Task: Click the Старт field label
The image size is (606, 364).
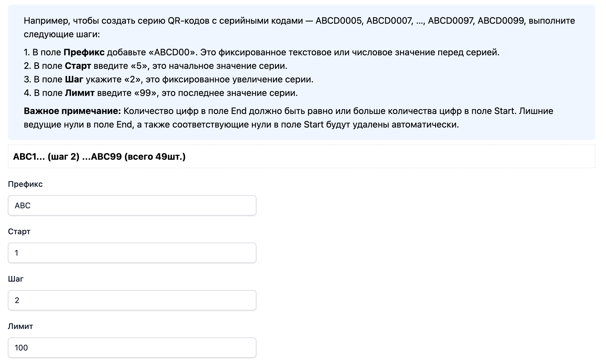Action: 19,232
